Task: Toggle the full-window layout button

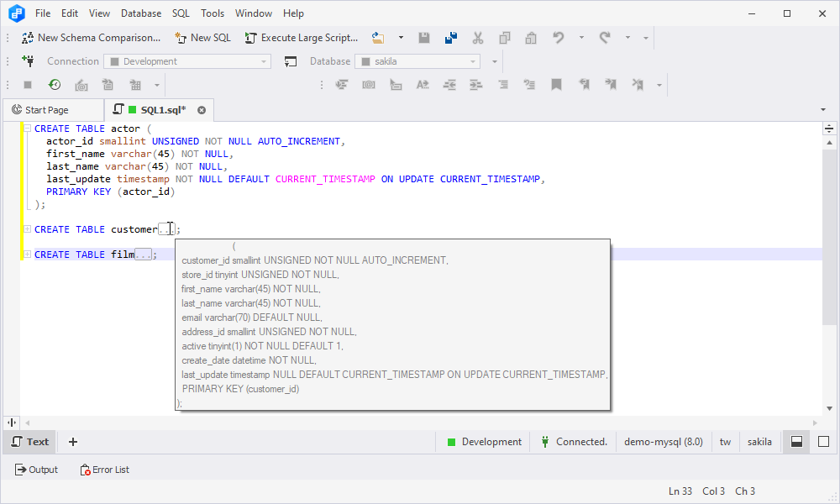Action: tap(823, 442)
